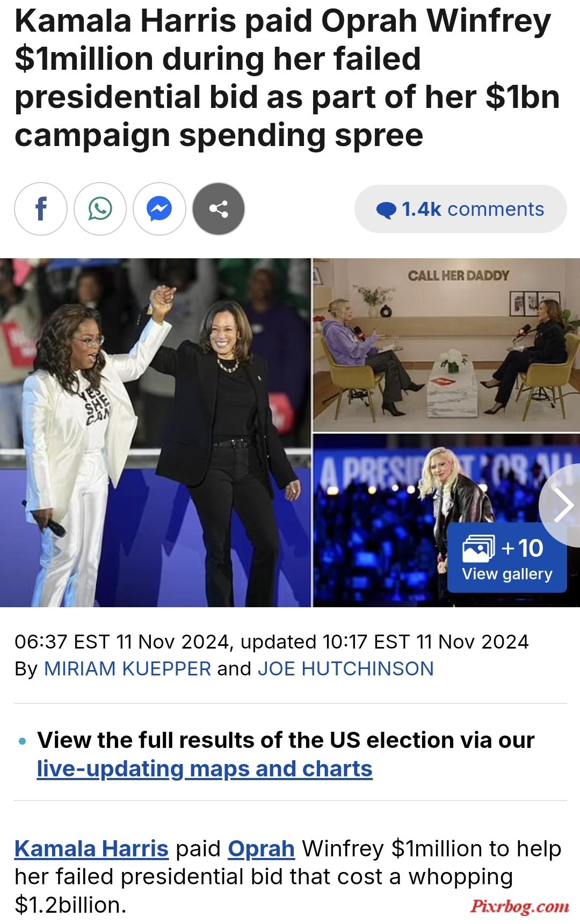This screenshot has height=924, width=580.
Task: Share via WhatsApp icon
Action: 100,209
